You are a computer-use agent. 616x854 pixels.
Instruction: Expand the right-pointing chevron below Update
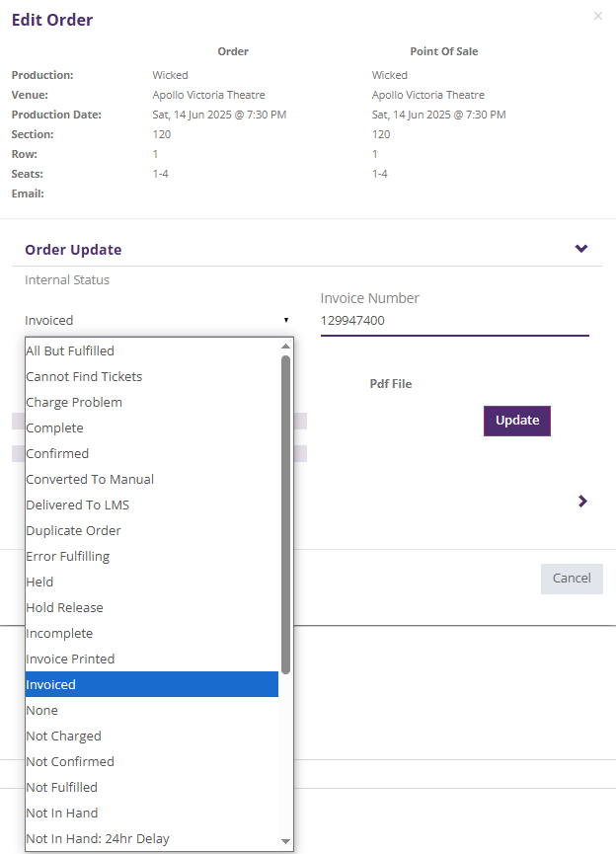pyautogui.click(x=581, y=501)
